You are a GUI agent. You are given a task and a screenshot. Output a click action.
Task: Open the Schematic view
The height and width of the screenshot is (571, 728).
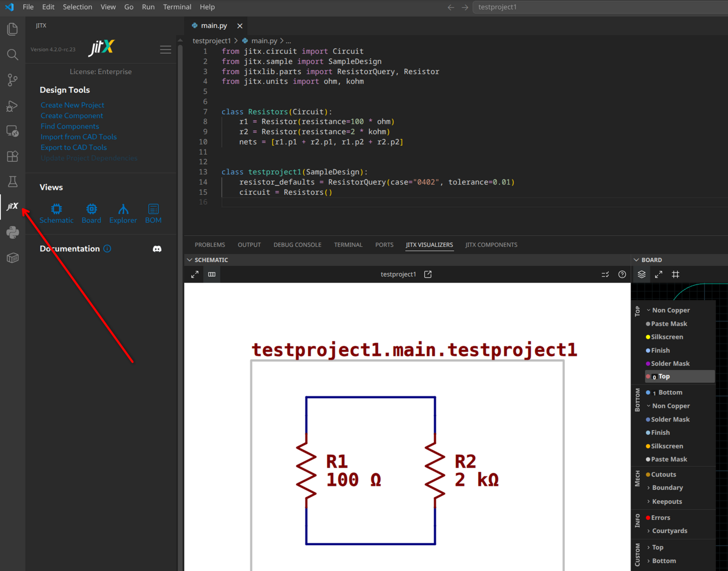[56, 214]
